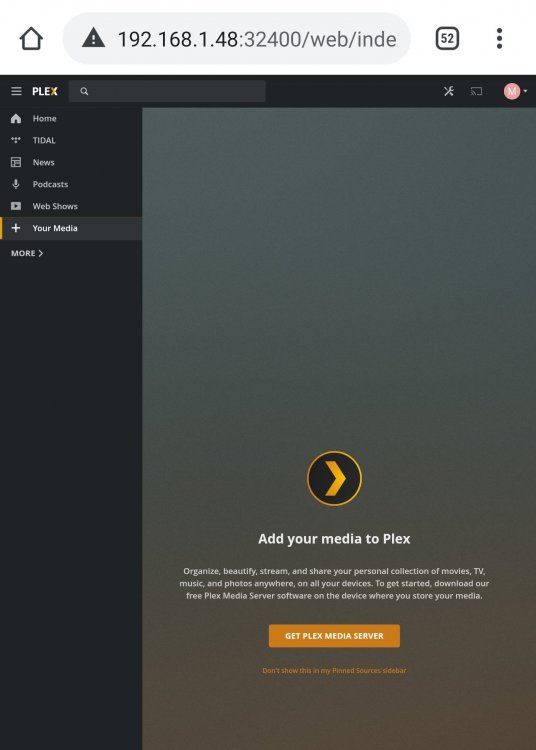Expand the account dropdown arrow
This screenshot has height=750, width=536.
pos(525,91)
